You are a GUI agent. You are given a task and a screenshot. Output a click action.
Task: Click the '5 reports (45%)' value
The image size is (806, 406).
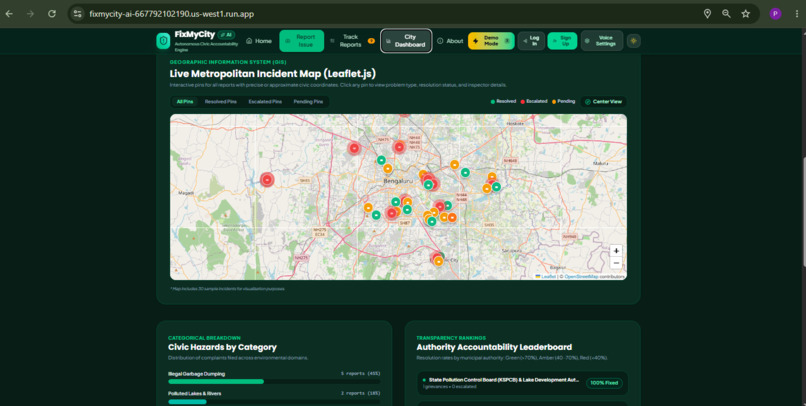[360, 374]
